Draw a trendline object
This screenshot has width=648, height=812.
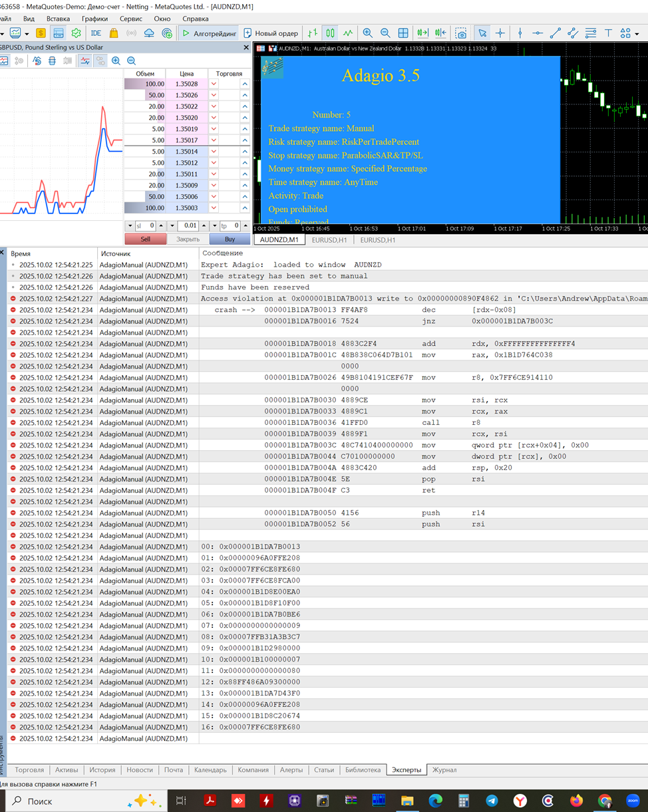pos(556,33)
